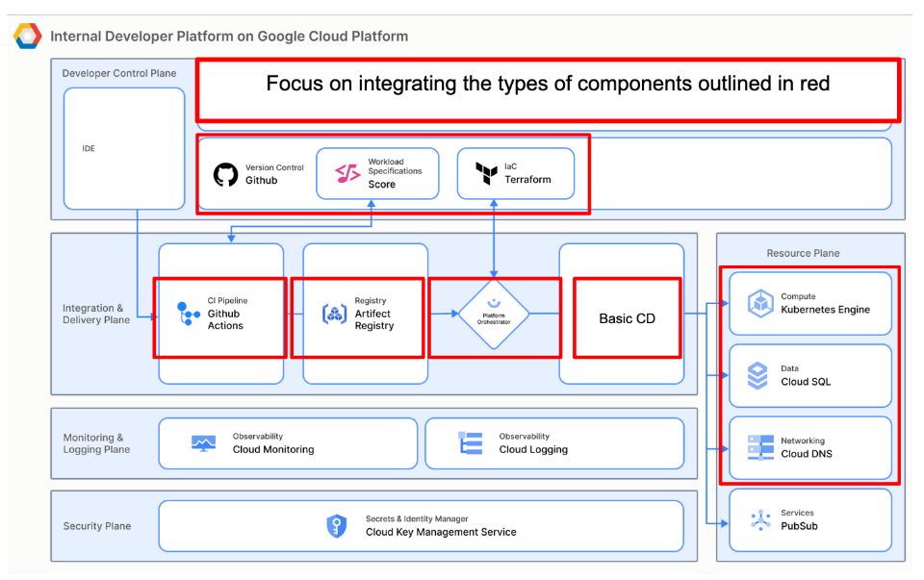This screenshot has width=924, height=580.
Task: Select the IDE box in Developer Control Plane
Action: pyautogui.click(x=123, y=149)
